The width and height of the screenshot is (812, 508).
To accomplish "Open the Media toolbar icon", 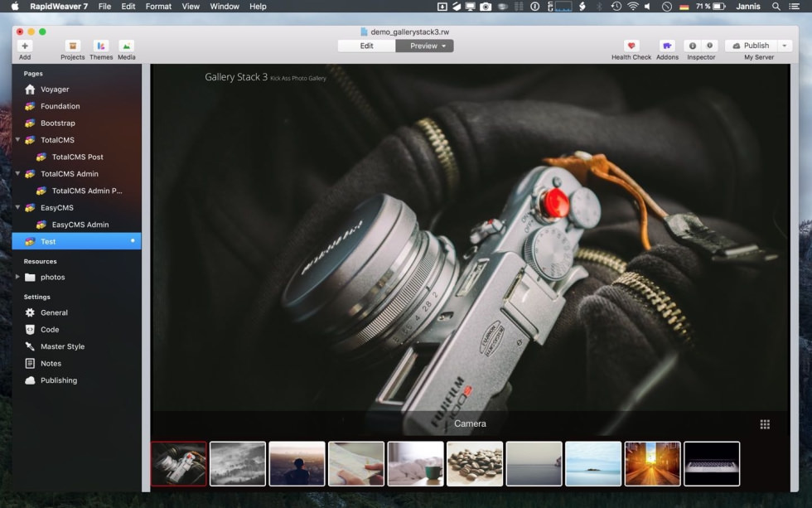I will click(x=126, y=46).
